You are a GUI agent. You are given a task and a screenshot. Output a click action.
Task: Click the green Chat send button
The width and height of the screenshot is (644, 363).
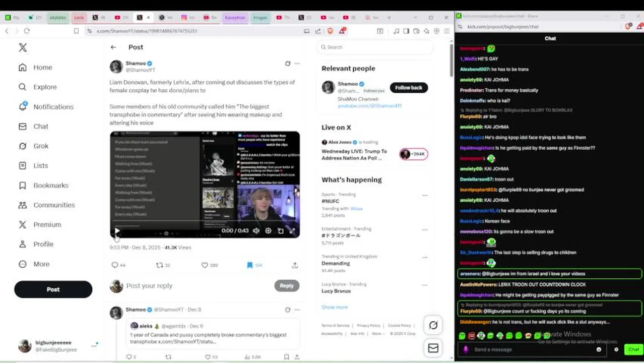[x=633, y=349]
